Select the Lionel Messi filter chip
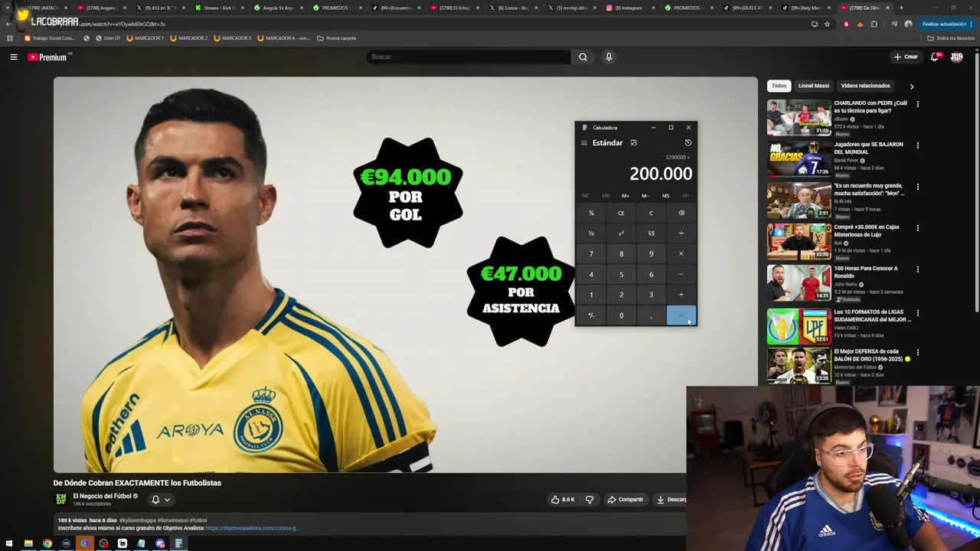This screenshot has width=980, height=551. point(813,86)
